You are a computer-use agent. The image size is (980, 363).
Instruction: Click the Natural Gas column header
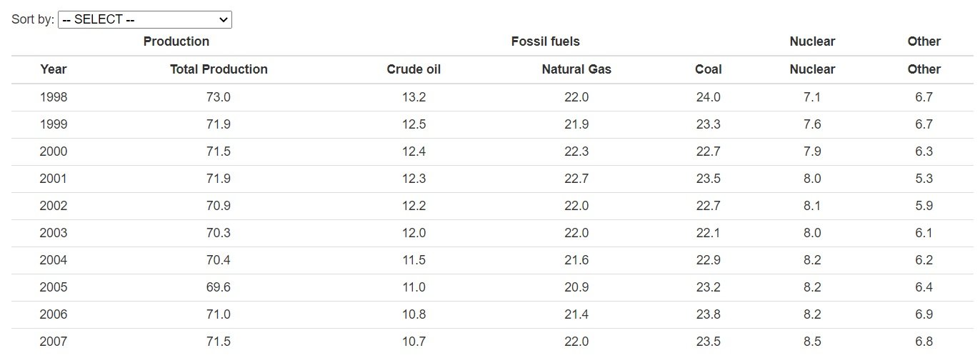(576, 69)
